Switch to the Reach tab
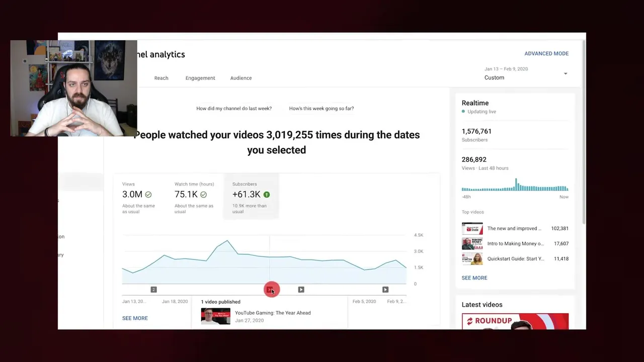Screen dimensions: 644x362 click(161, 78)
